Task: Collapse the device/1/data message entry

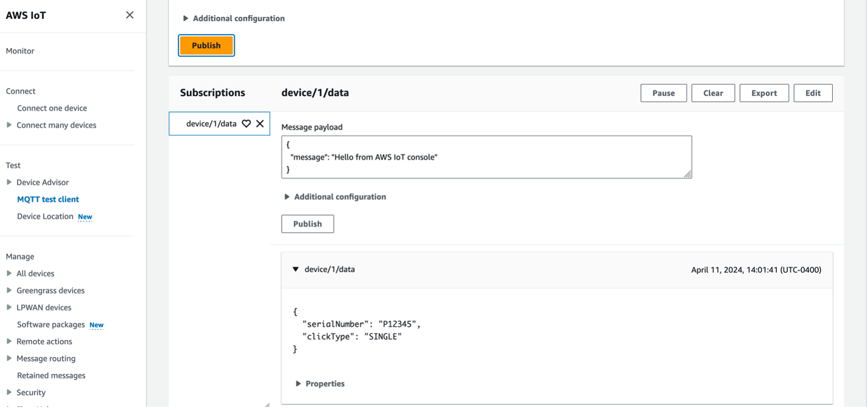Action: (295, 268)
